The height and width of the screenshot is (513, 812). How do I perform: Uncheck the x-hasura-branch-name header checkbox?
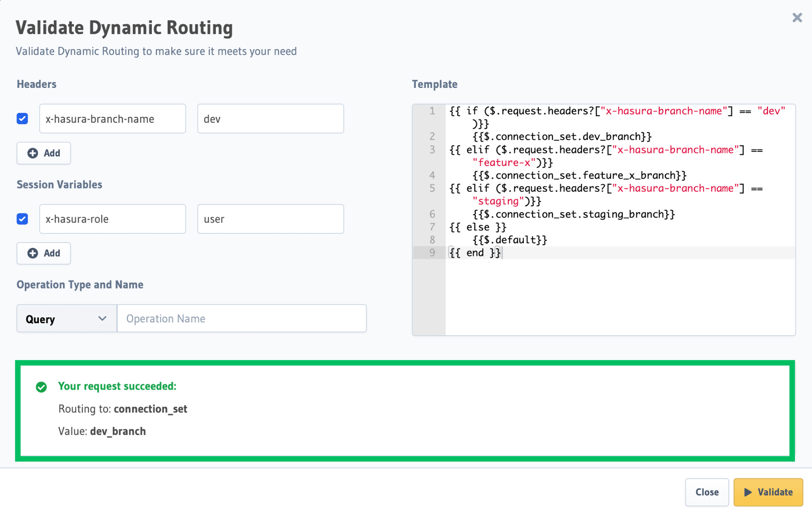click(x=22, y=119)
